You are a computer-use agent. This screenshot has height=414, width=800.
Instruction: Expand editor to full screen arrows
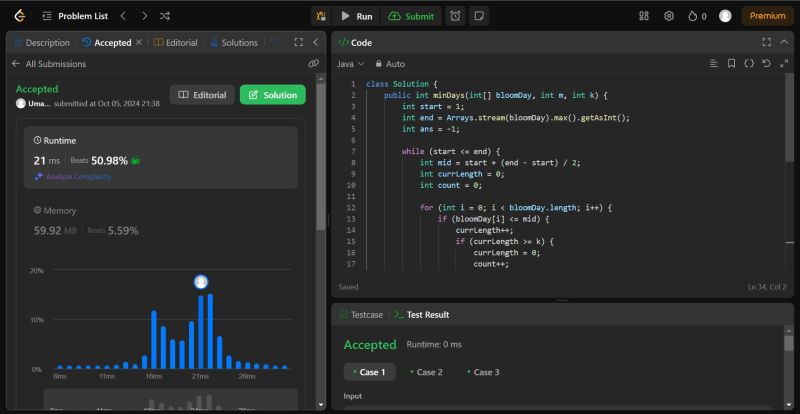(784, 63)
